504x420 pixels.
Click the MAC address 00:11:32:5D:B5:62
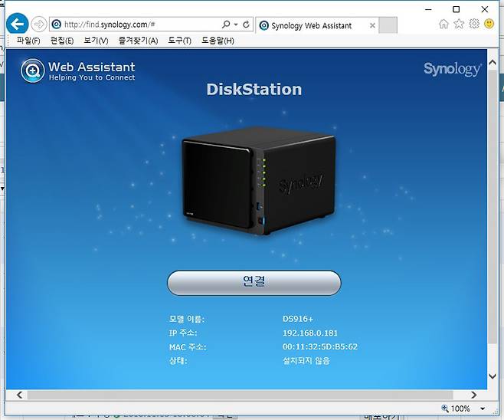(320, 346)
